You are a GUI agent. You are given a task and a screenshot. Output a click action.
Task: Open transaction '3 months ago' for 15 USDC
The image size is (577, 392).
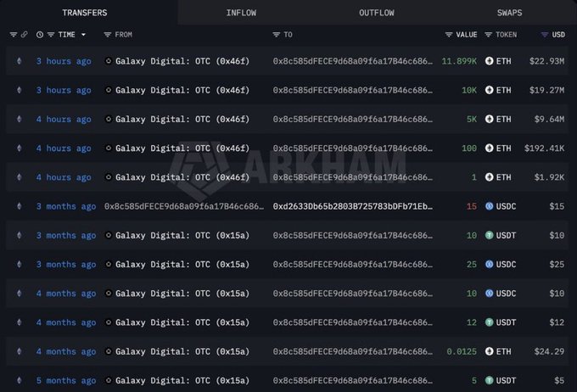(x=66, y=206)
